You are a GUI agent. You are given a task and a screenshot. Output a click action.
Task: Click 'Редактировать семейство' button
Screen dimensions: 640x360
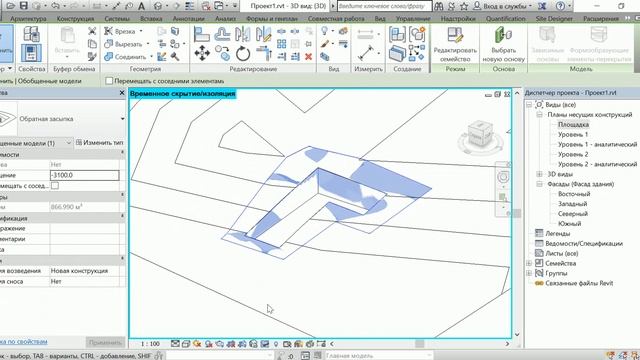click(455, 44)
